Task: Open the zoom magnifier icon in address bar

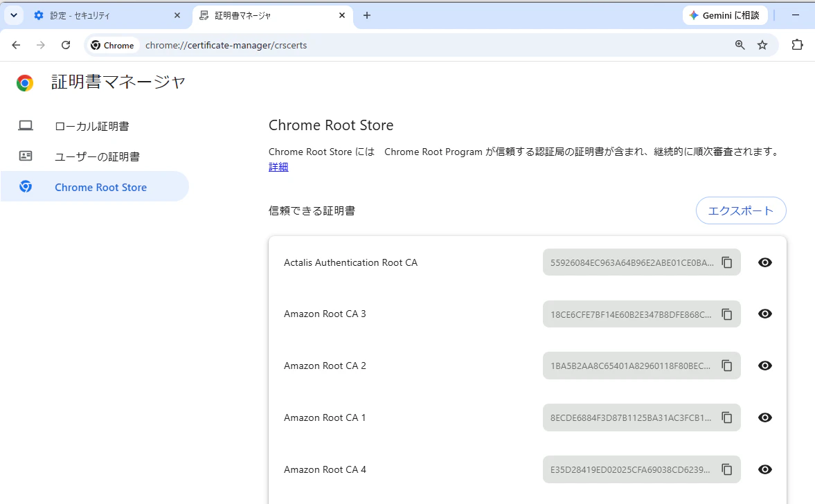Action: tap(740, 45)
